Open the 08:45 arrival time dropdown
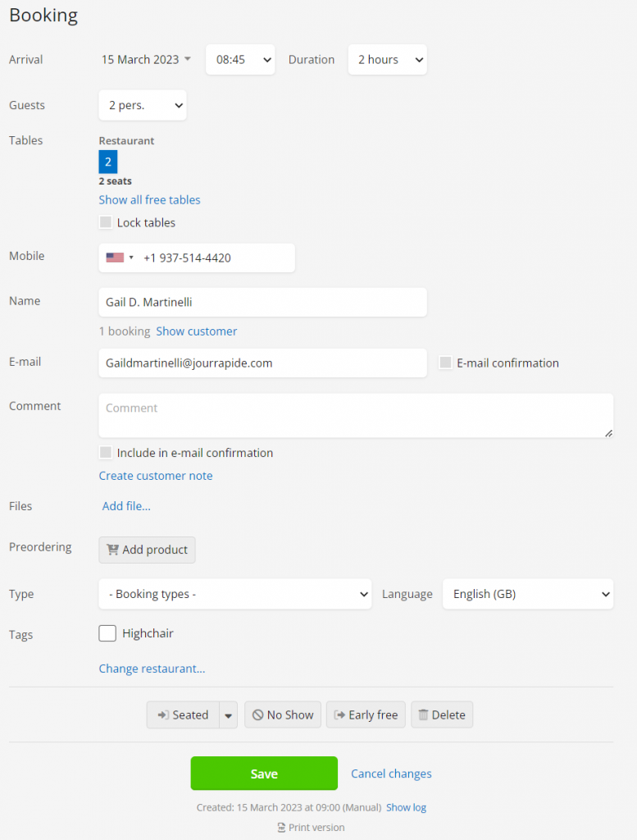 click(240, 59)
